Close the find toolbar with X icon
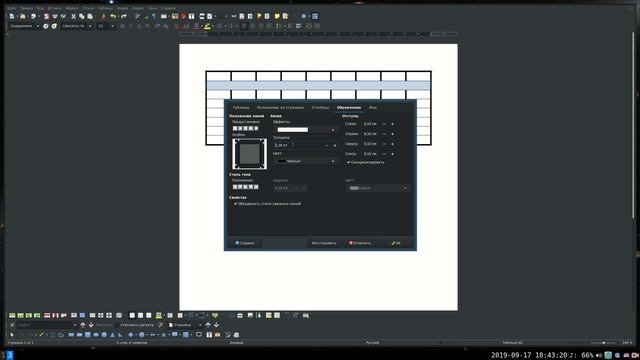The image size is (640, 360). point(12,325)
